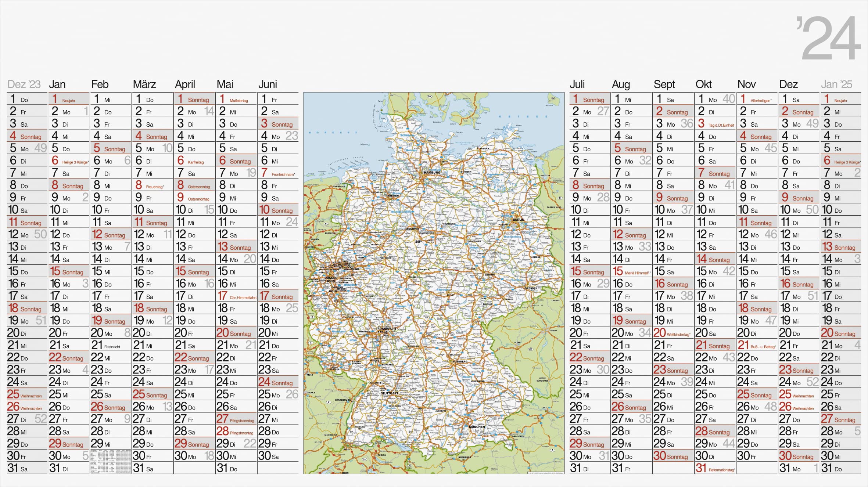Select the "Mai" month header

click(225, 84)
